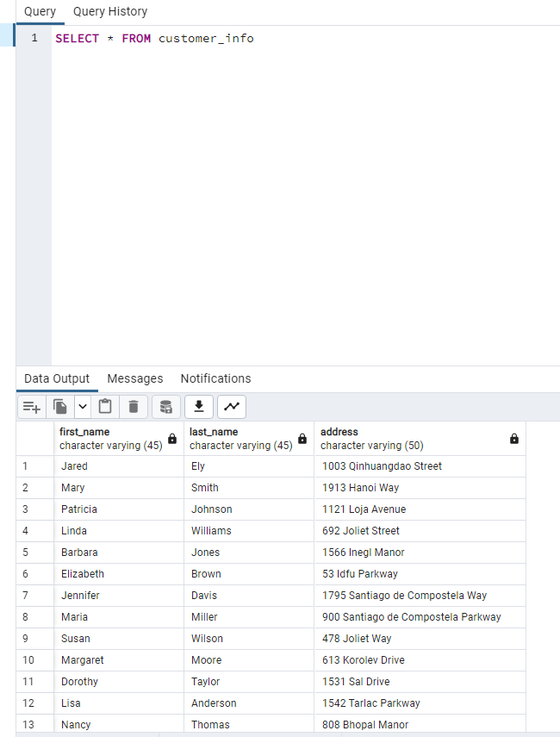
Task: Click the cell 'Barbara'
Action: point(119,553)
